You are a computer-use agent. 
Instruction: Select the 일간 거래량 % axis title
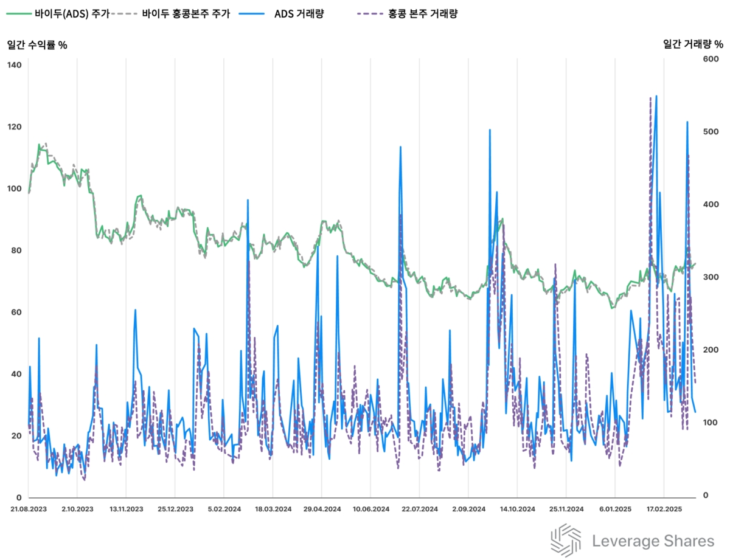point(693,44)
